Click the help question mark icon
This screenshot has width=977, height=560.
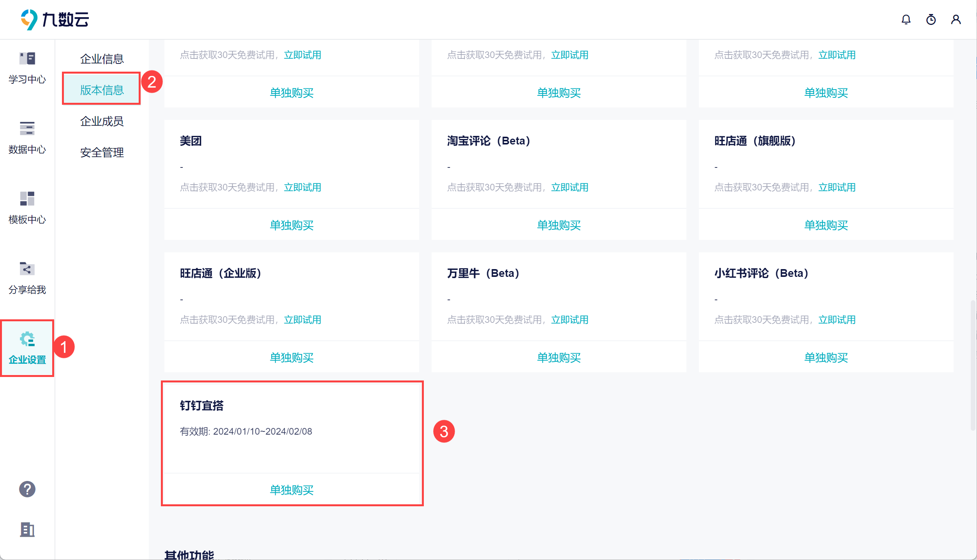click(27, 489)
